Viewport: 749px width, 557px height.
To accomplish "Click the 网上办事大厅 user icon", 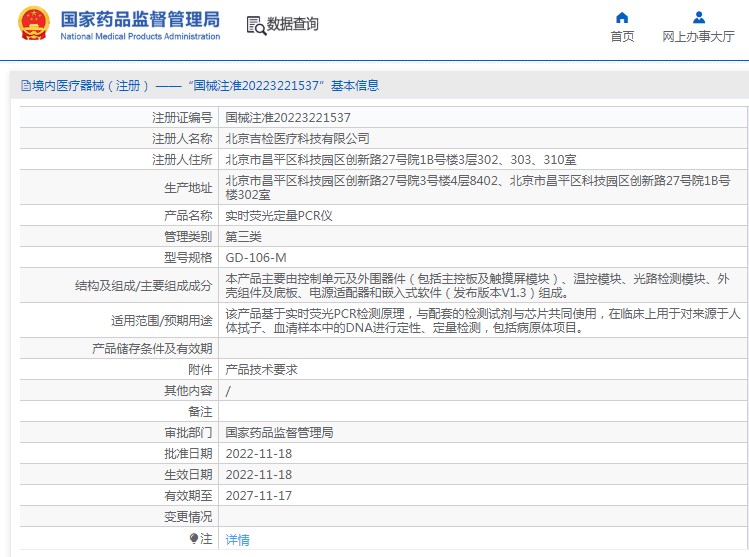I will point(698,18).
